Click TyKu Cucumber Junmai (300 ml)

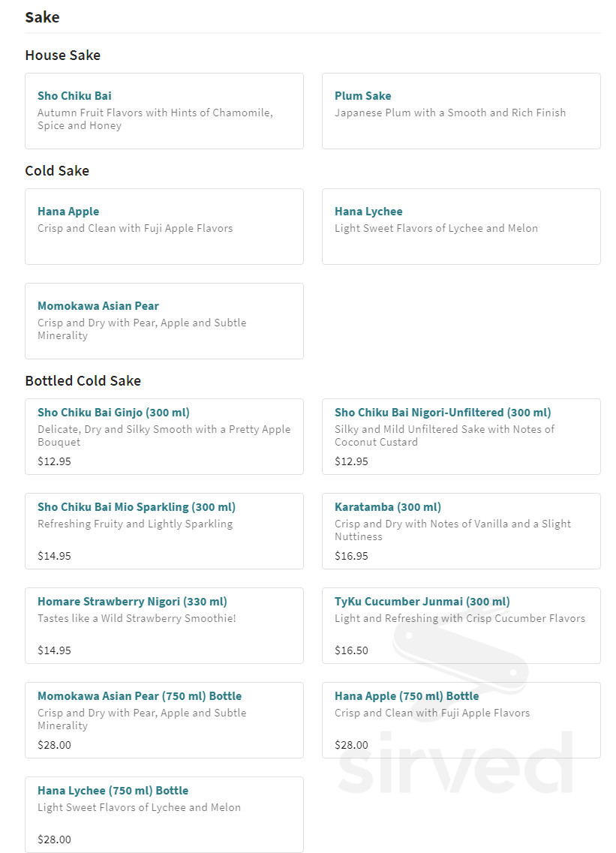pyautogui.click(x=422, y=602)
